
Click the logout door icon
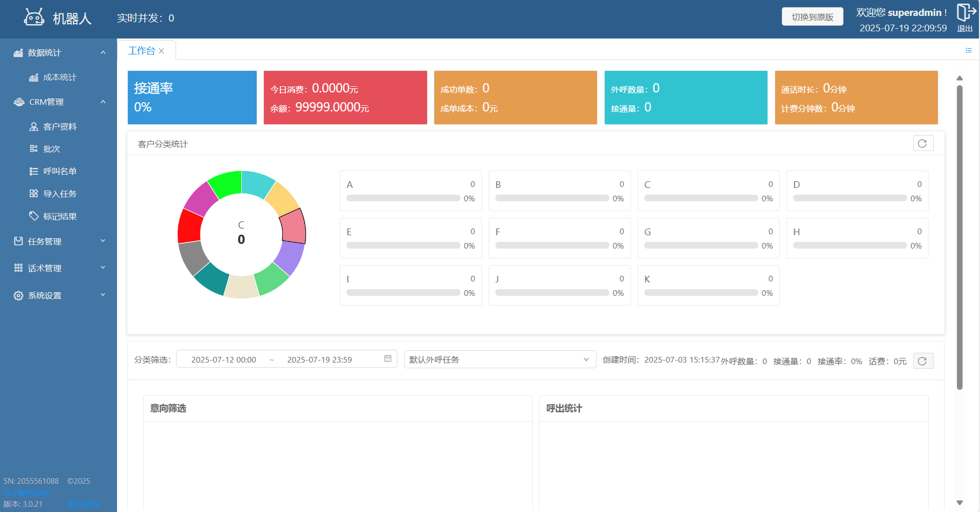click(x=966, y=12)
